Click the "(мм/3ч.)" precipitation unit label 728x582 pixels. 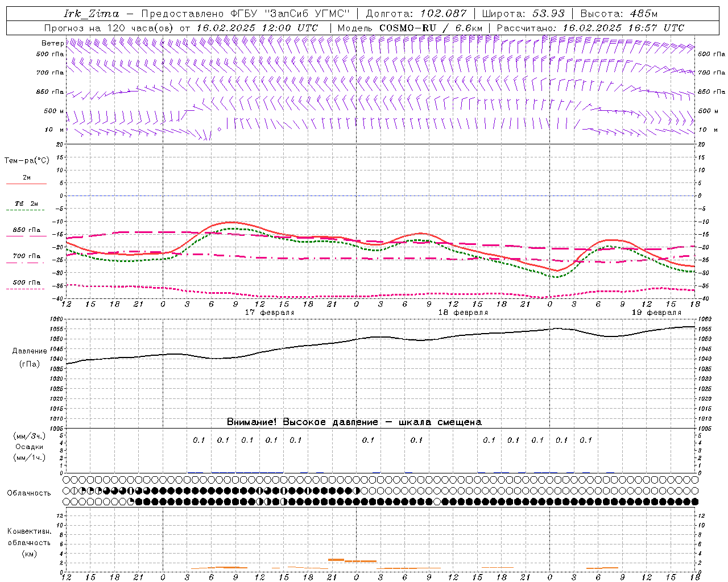(x=30, y=436)
